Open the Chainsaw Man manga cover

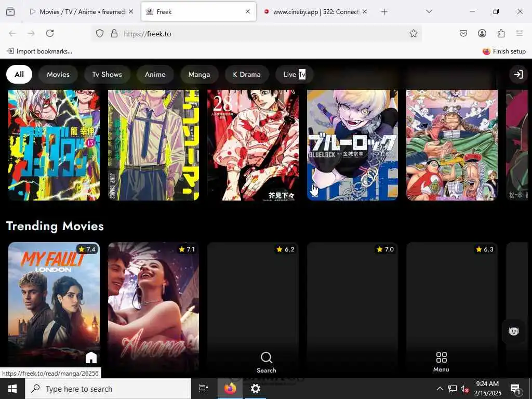pyautogui.click(x=153, y=145)
